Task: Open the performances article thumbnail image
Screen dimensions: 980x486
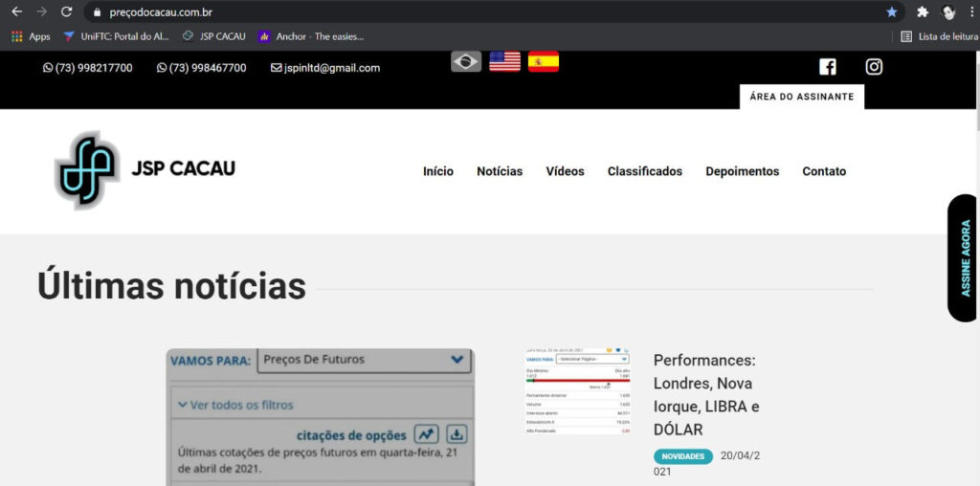Action: pos(577,392)
